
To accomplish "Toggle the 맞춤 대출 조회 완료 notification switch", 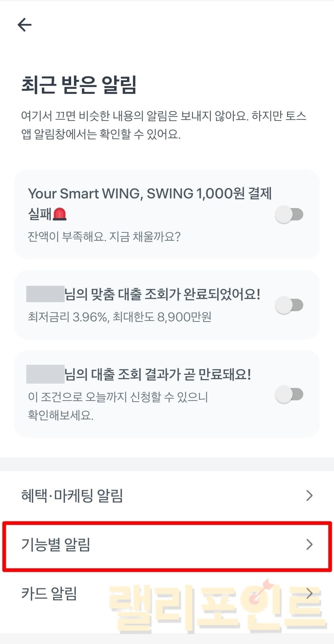I will point(289,305).
